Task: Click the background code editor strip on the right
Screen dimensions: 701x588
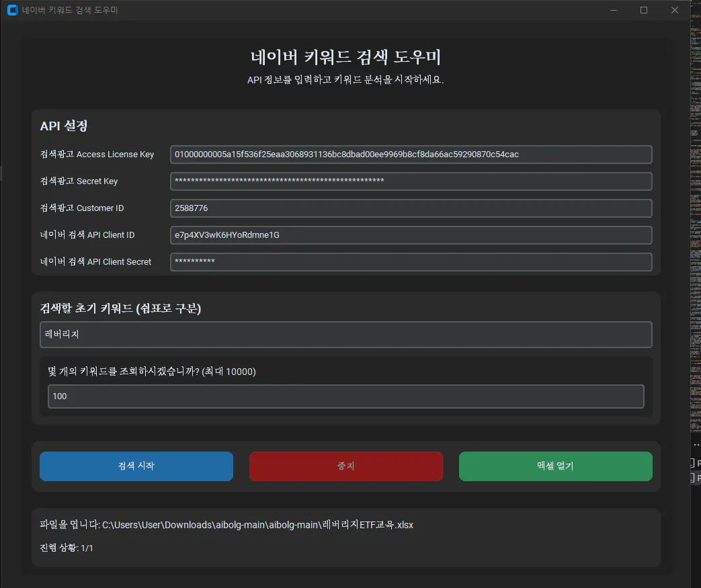Action: (696, 269)
